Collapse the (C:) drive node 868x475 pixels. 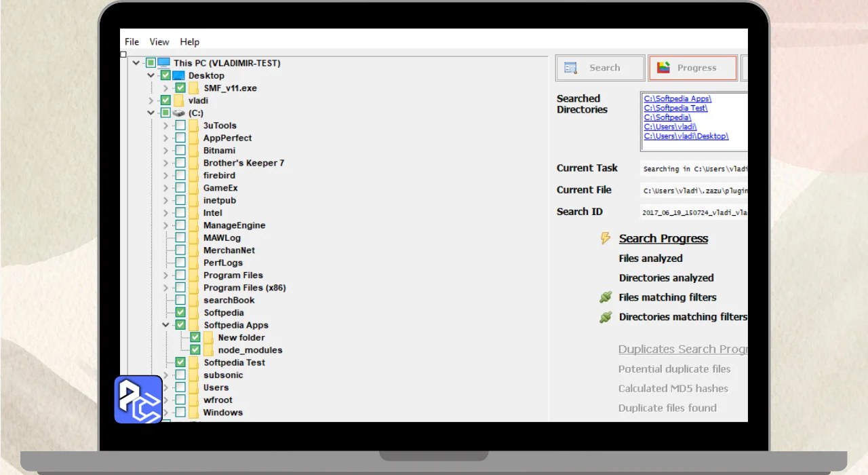coord(151,113)
